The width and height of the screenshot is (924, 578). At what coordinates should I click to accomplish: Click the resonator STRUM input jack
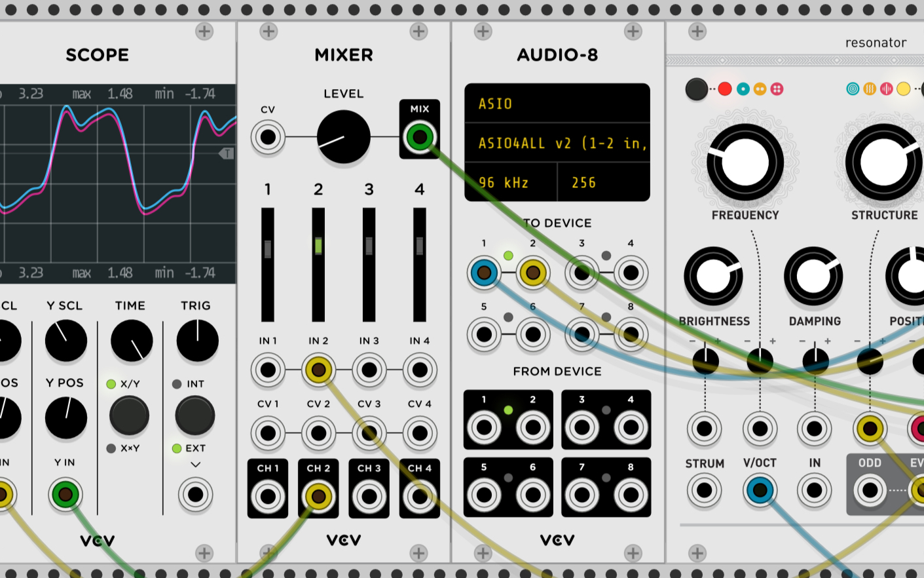(705, 490)
